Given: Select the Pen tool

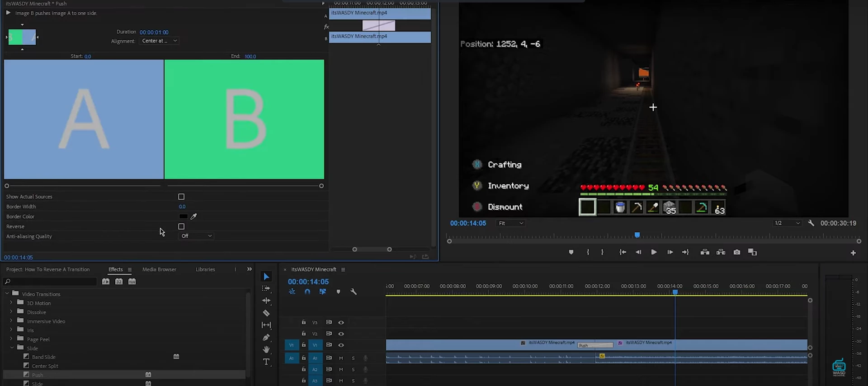Looking at the screenshot, I should tap(266, 337).
